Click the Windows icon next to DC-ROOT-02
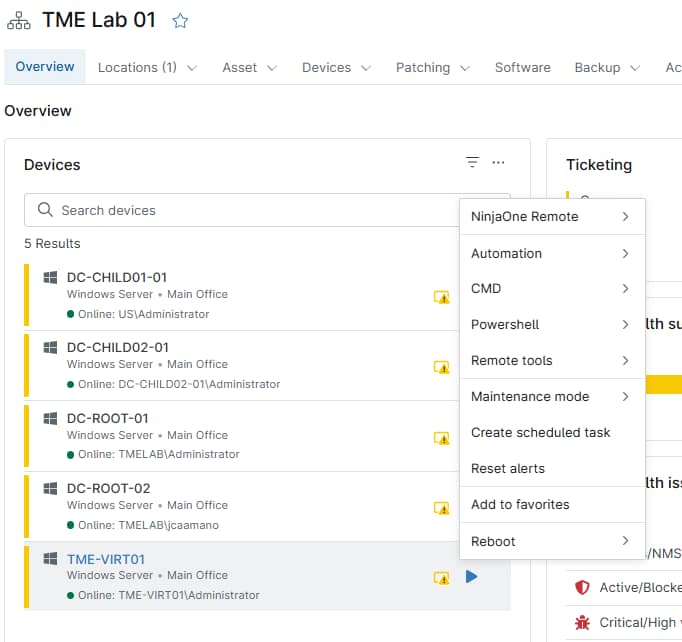This screenshot has height=642, width=682. pos(50,488)
